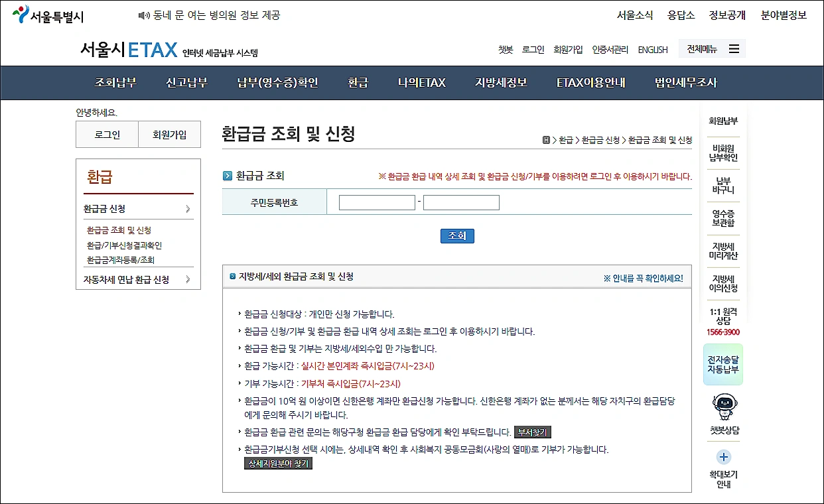Click the plus magnifier zoom icon
This screenshot has width=824, height=504.
coord(724,457)
